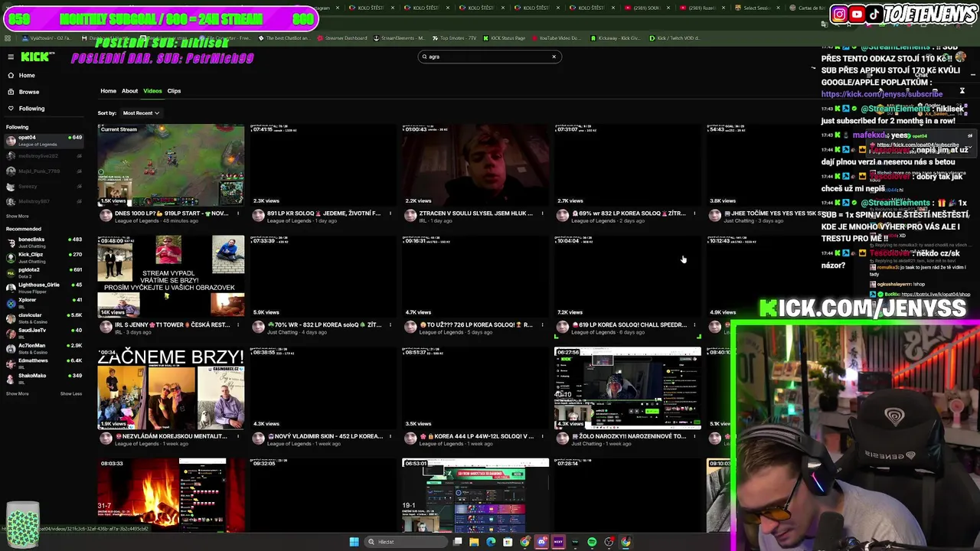Switch to the About tab
Viewport: 980px width, 551px height.
(x=129, y=91)
